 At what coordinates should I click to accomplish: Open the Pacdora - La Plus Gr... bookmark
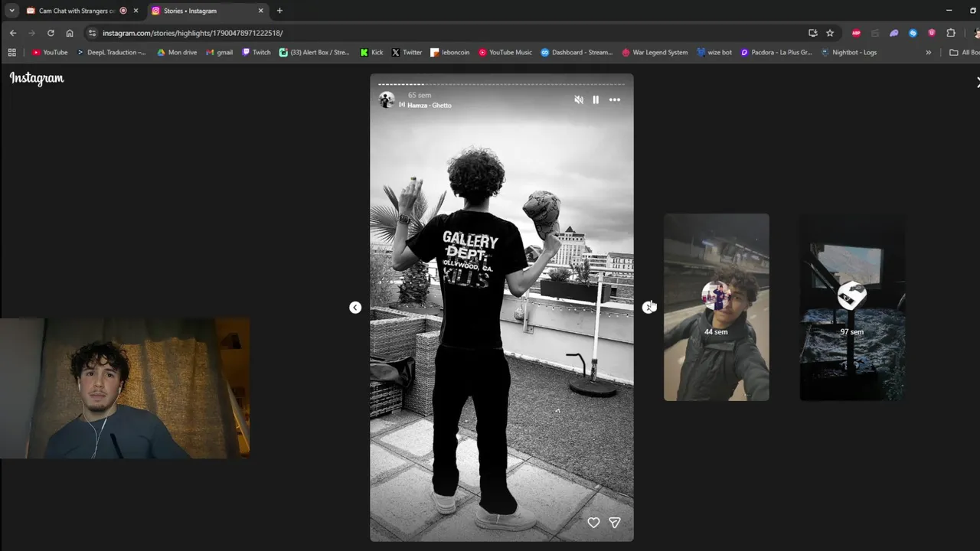click(x=776, y=53)
